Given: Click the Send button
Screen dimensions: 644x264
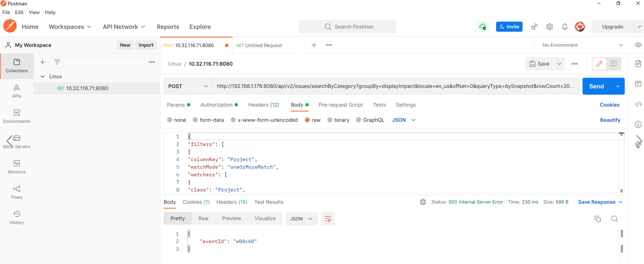Looking at the screenshot, I should [597, 86].
